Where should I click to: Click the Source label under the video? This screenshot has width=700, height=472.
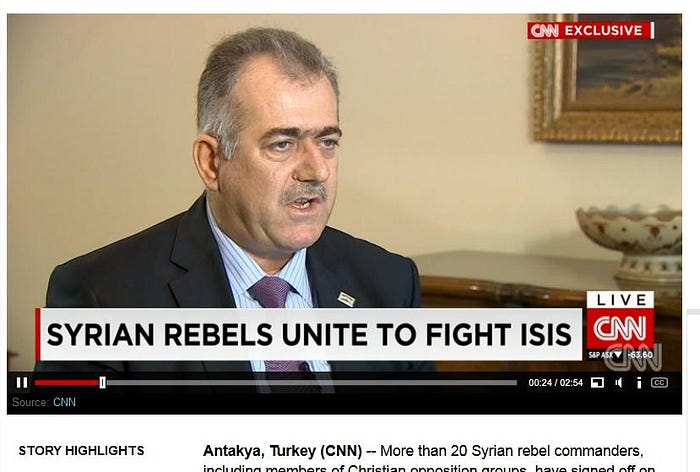click(30, 402)
